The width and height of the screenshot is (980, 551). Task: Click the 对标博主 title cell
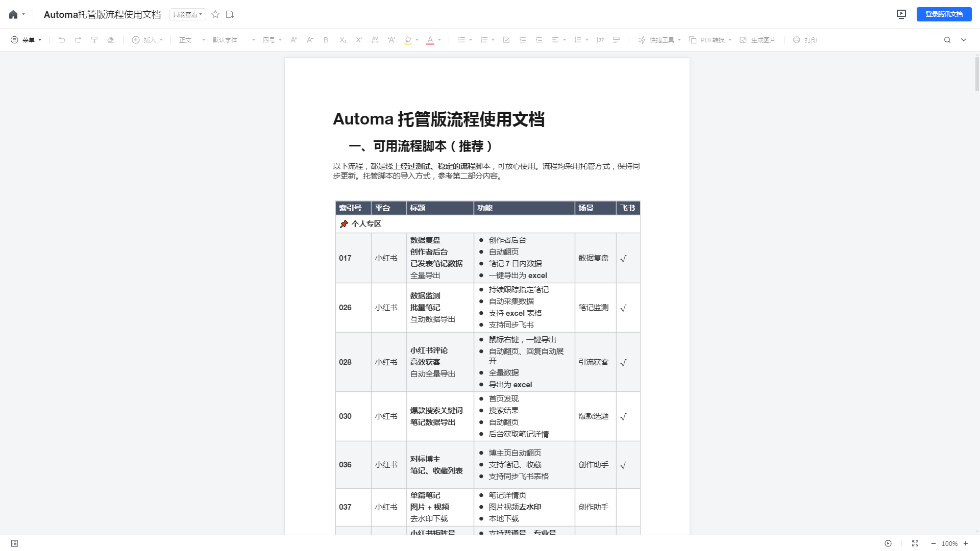pos(440,465)
